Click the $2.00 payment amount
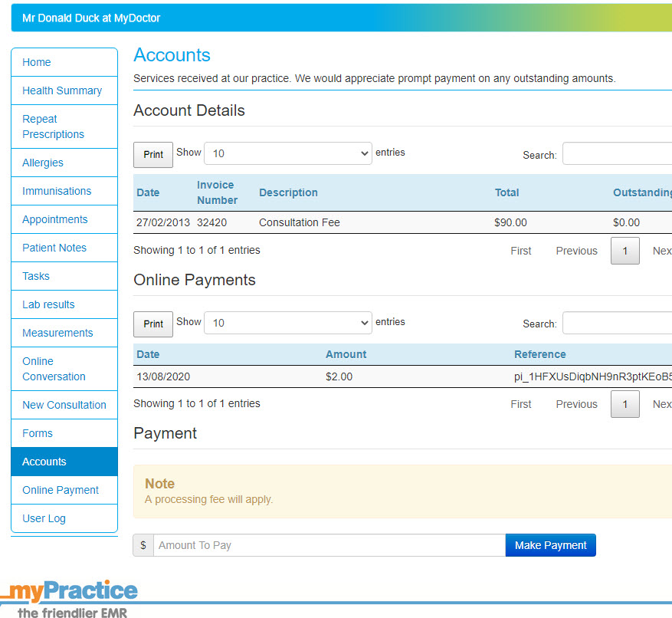 [x=339, y=376]
